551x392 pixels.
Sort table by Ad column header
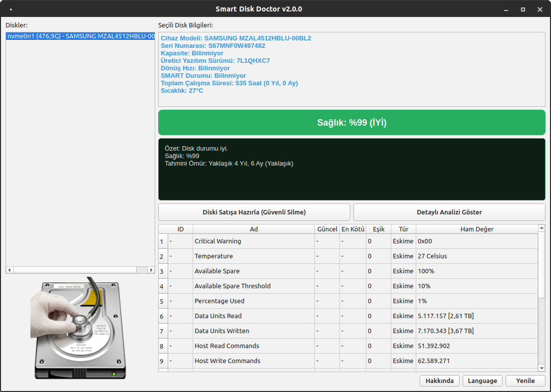[254, 229]
